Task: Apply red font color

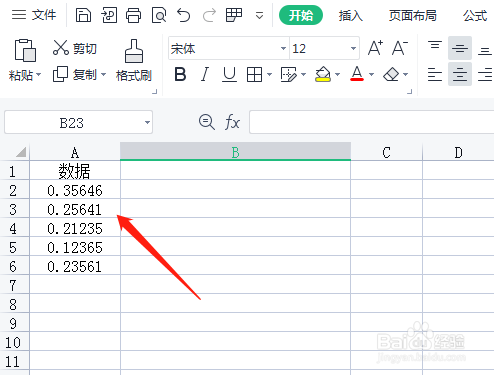Action: pos(357,74)
